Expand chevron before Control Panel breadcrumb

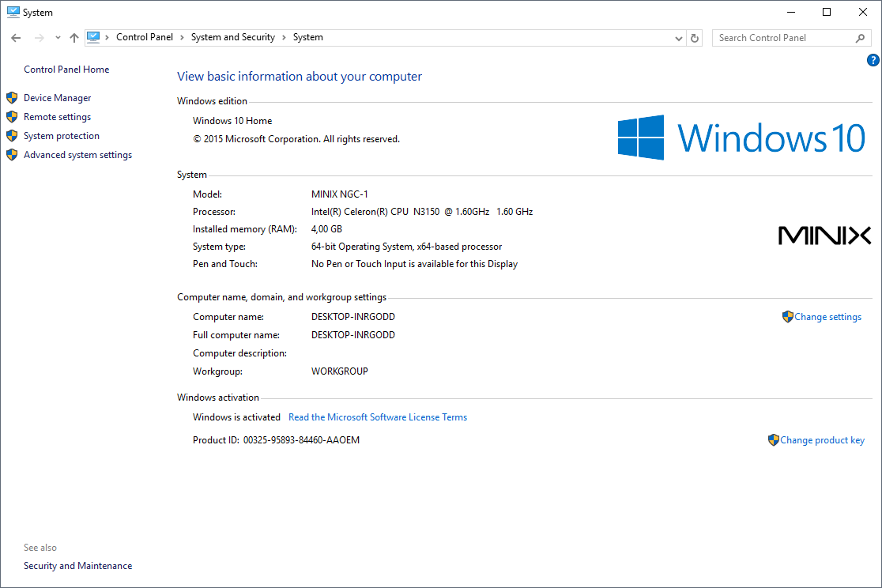107,38
